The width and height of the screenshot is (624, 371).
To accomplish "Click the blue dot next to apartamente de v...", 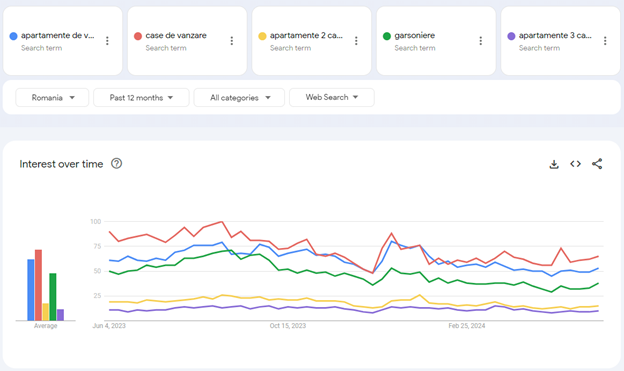I will coord(14,36).
